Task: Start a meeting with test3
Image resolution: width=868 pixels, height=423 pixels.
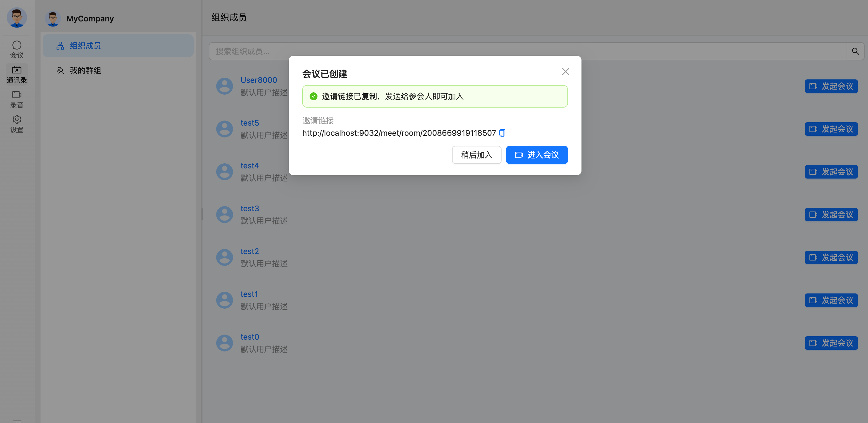Action: coord(831,215)
